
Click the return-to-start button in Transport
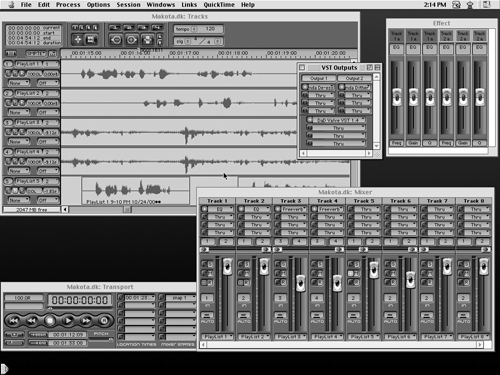pos(14,321)
